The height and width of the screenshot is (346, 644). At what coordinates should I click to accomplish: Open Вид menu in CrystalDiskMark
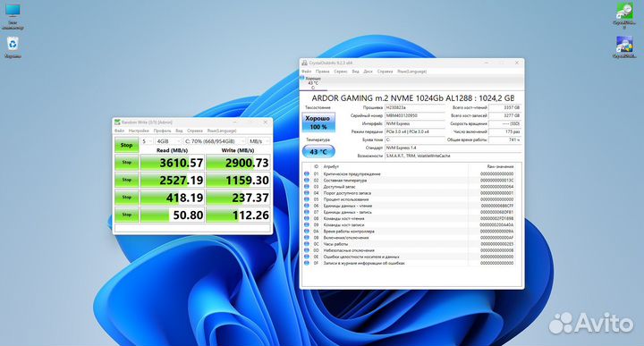click(179, 131)
